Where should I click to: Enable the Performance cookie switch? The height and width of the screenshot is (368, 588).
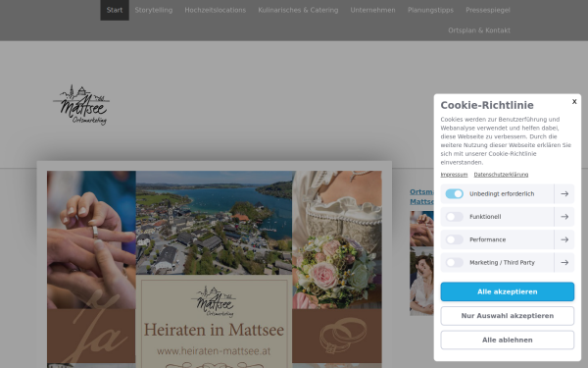[454, 239]
